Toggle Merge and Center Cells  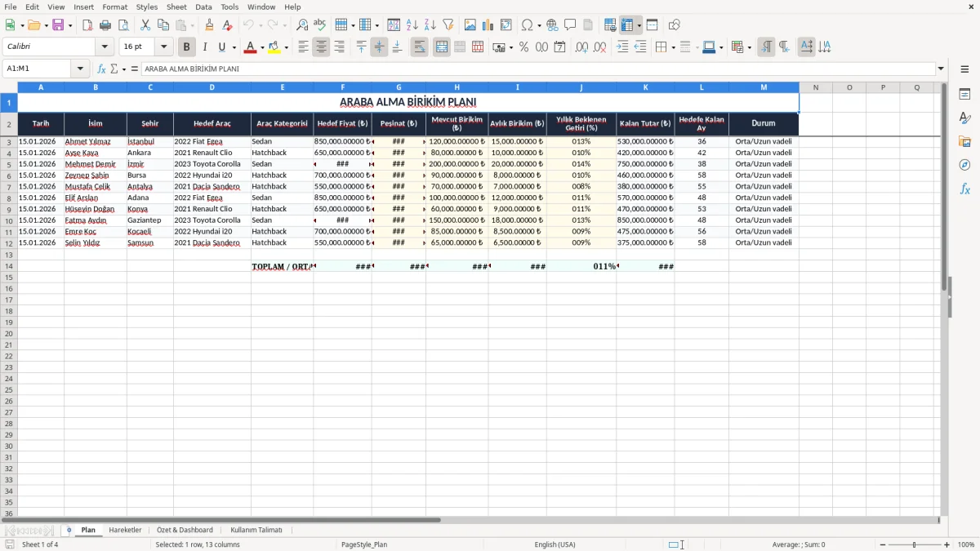pos(441,47)
